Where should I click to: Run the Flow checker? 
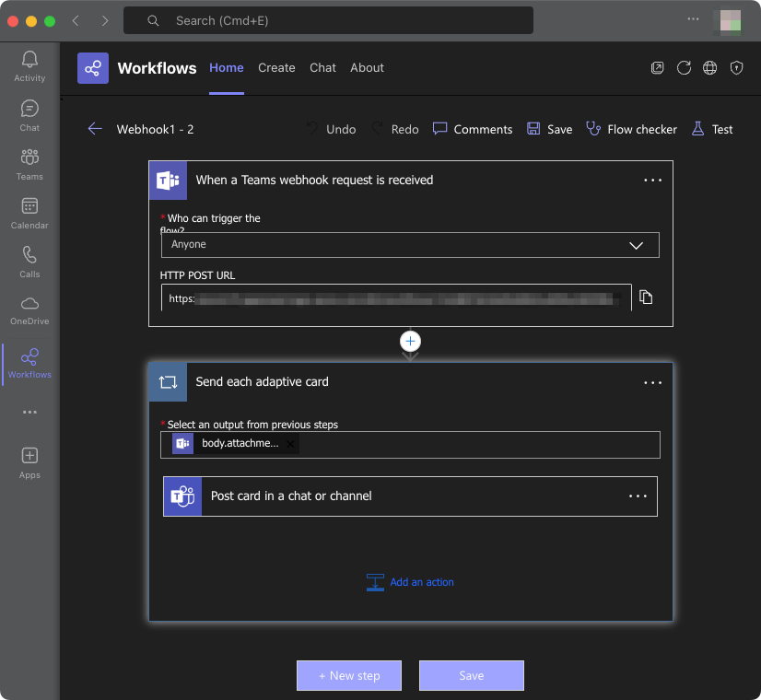pyautogui.click(x=631, y=129)
